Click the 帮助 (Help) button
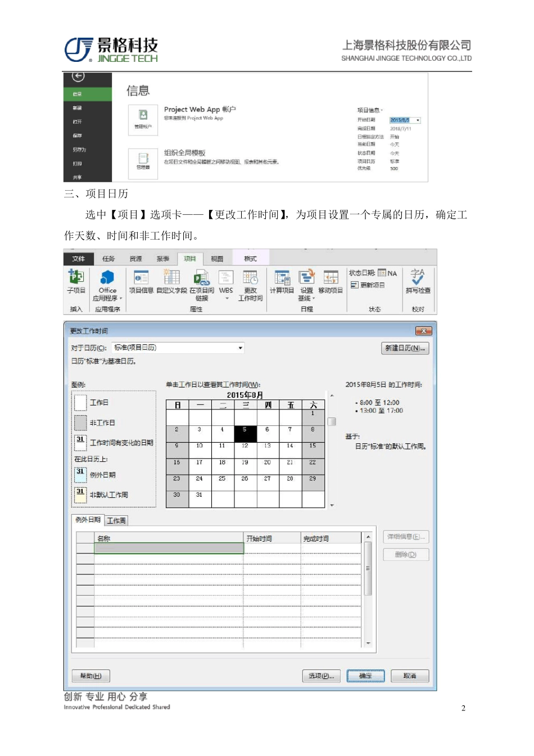Image resolution: width=534 pixels, height=756 pixels. tap(90, 676)
